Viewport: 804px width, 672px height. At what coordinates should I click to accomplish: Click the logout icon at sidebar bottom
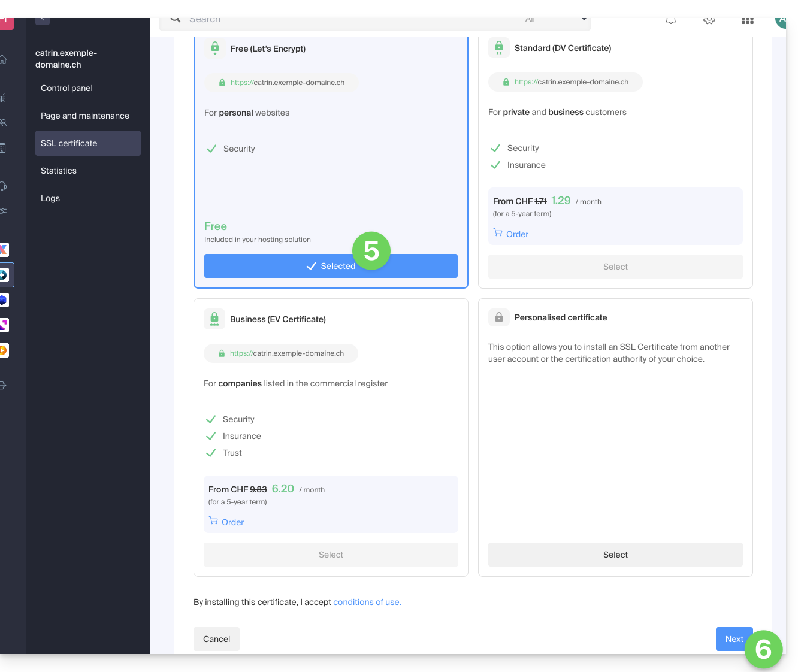coord(4,385)
